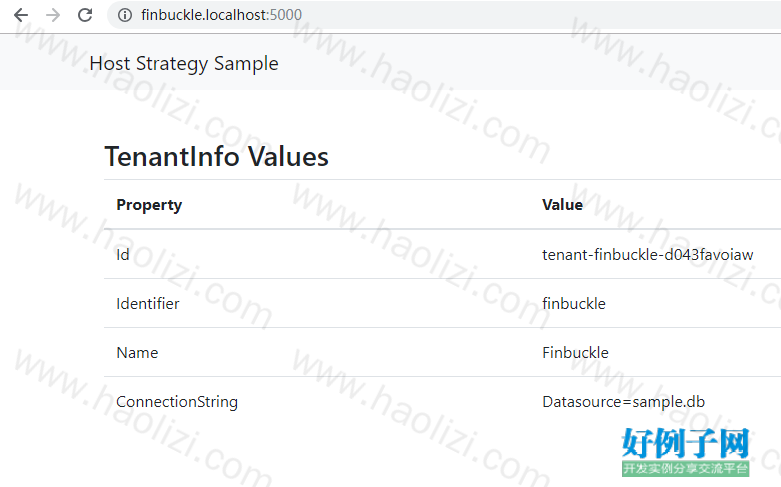781x487 pixels.
Task: Select the Identifier property cell
Action: pos(147,303)
